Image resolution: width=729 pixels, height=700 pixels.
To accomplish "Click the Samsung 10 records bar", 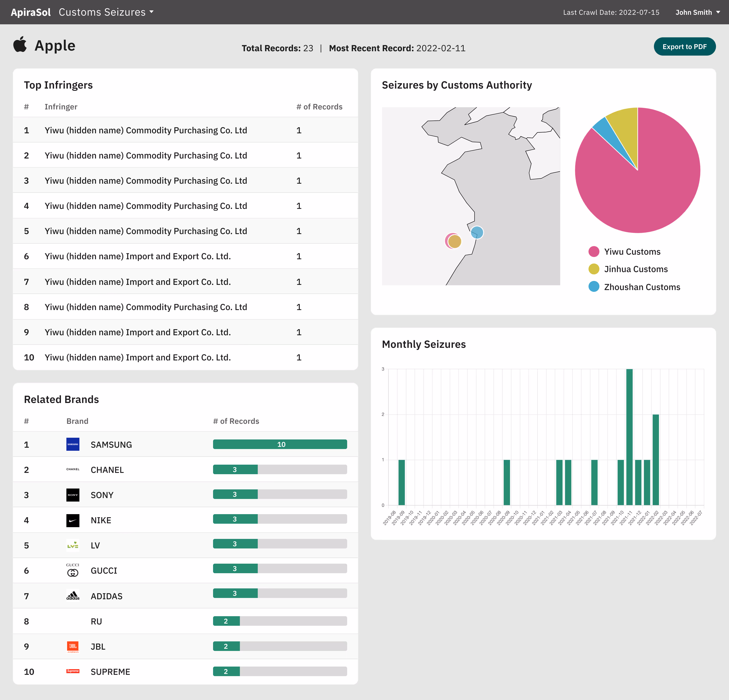I will point(280,444).
